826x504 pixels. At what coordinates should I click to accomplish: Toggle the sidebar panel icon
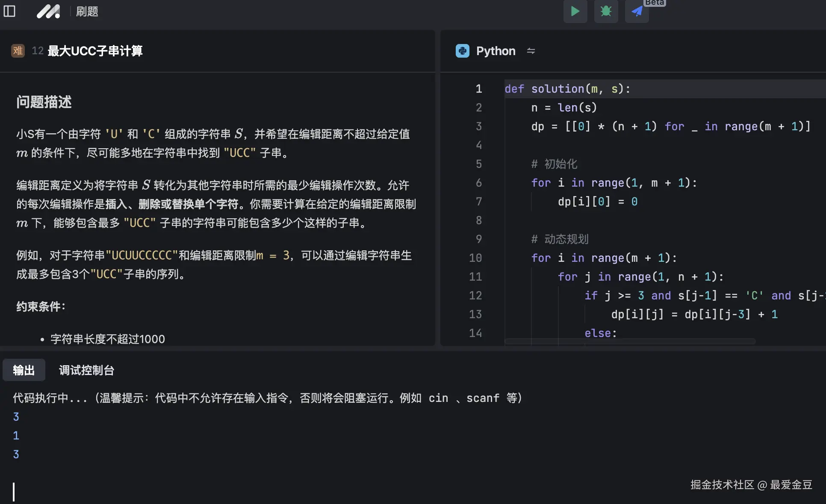[9, 12]
